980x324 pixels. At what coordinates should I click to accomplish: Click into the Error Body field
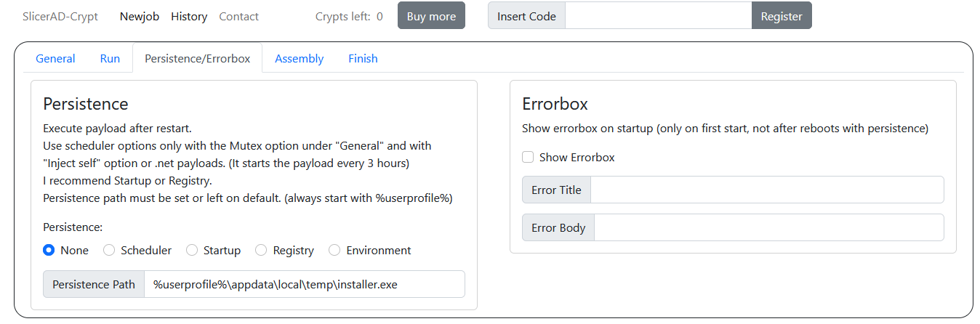[x=769, y=227]
